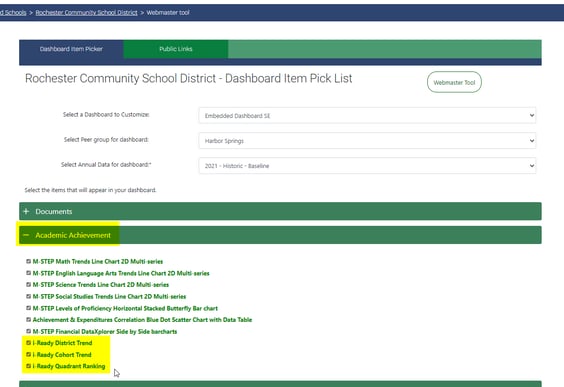Viewport: 564px width, 387px height.
Task: Click the Webmaster Tool button
Action: point(454,82)
